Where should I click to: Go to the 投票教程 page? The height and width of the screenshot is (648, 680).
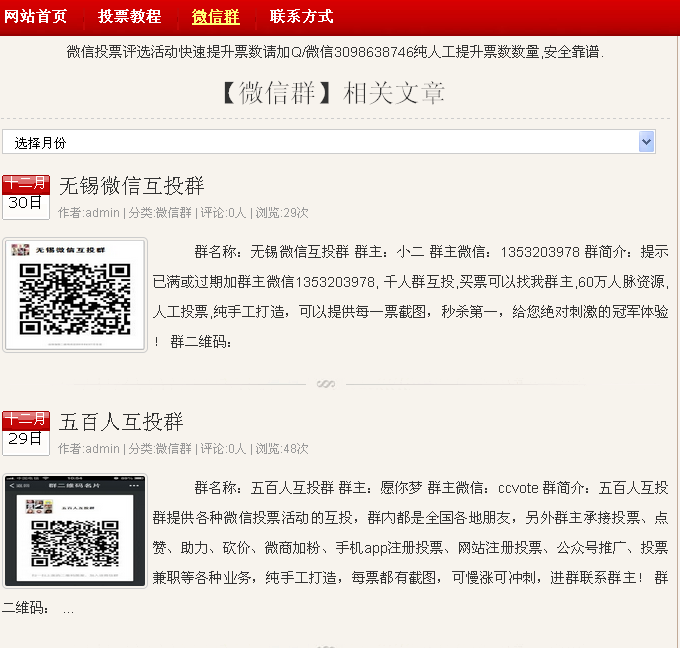pos(130,16)
